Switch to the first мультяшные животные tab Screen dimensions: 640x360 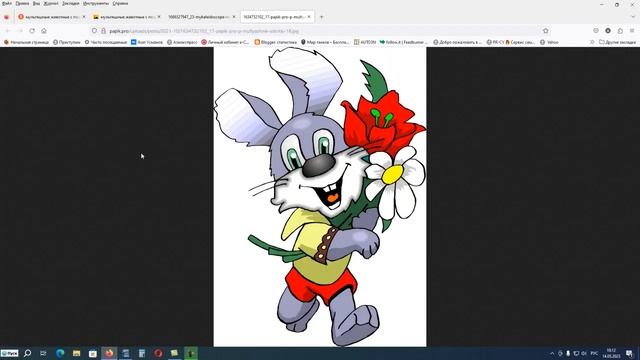pos(52,17)
